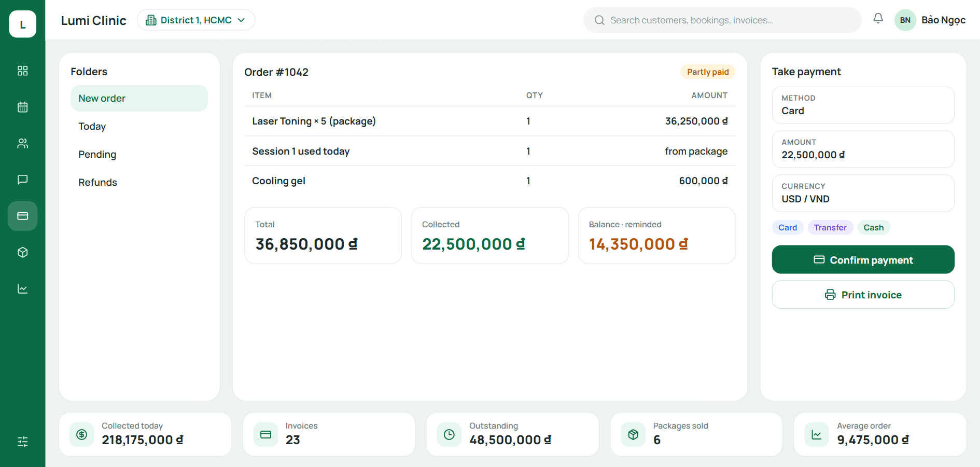The width and height of the screenshot is (980, 467).
Task: Choose the Card payment chip
Action: click(x=788, y=227)
